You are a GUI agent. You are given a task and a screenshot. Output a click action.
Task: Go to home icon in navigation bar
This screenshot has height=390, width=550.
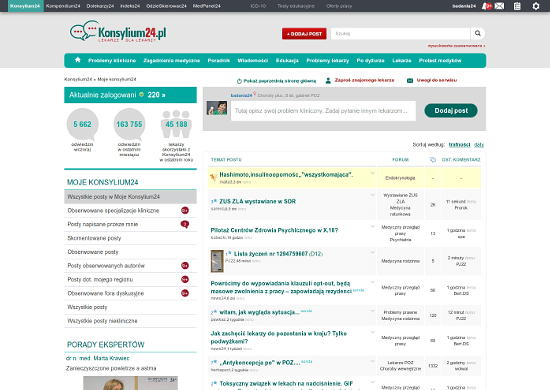78,60
